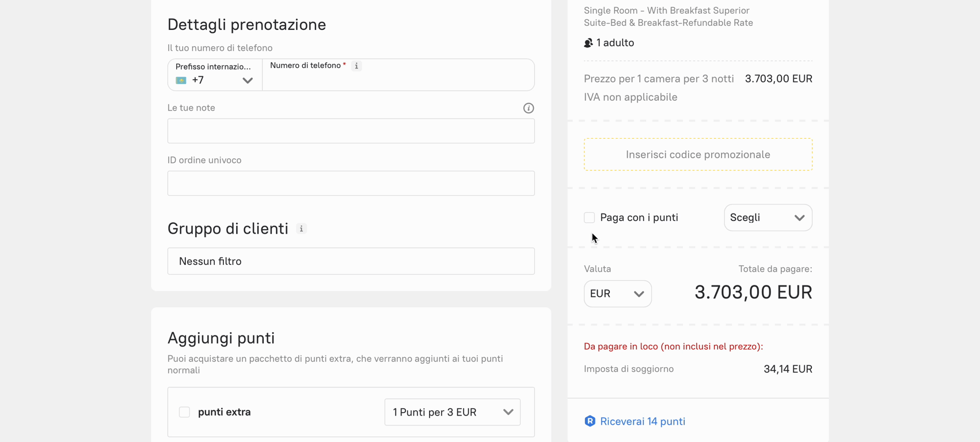Viewport: 980px width, 442px height.
Task: Click the country flag in phone prefix
Action: [x=181, y=81]
